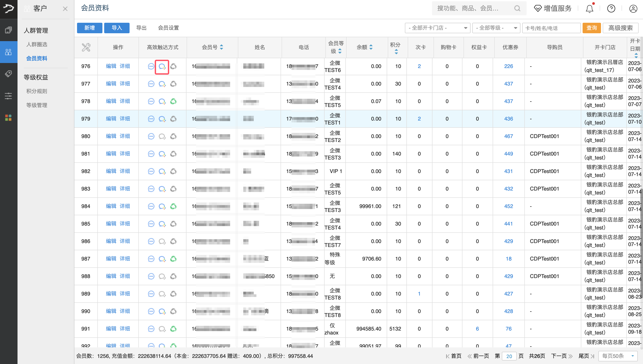This screenshot has width=643, height=364.
Task: Sort by 会员等级 column arrows
Action: [x=340, y=51]
